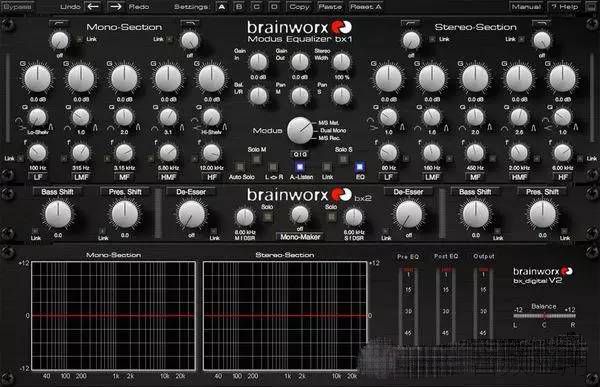This screenshot has width=600, height=387.
Task: Click the Balance meter strip
Action: tap(544, 316)
